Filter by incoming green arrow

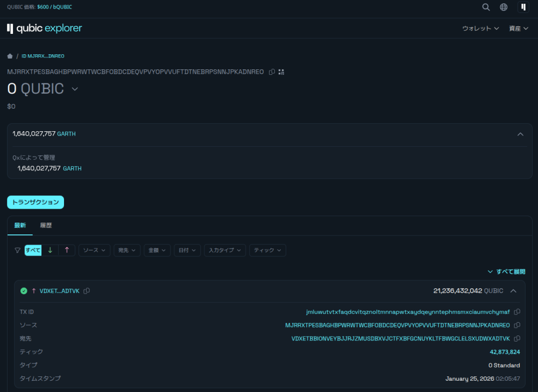50,250
